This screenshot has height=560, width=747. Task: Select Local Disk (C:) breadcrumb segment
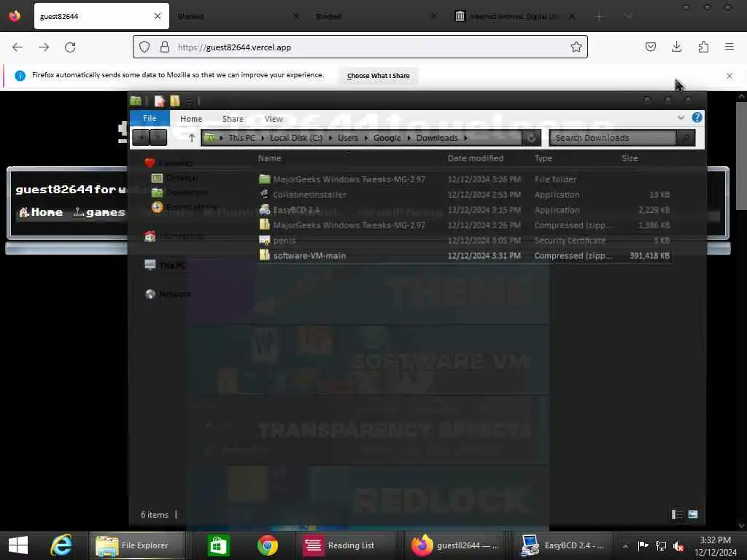[296, 138]
